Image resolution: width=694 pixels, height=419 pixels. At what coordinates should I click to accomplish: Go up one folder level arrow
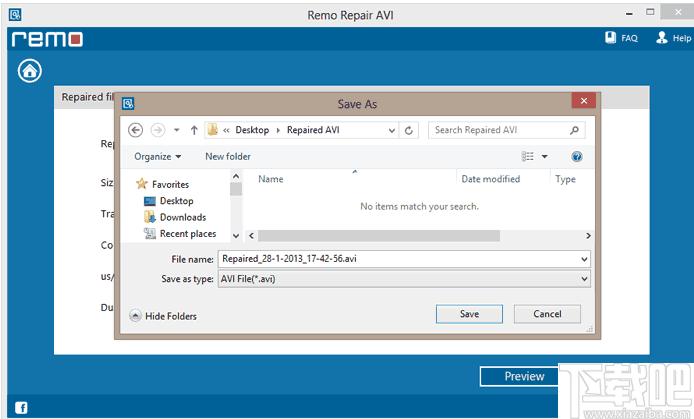click(x=194, y=130)
